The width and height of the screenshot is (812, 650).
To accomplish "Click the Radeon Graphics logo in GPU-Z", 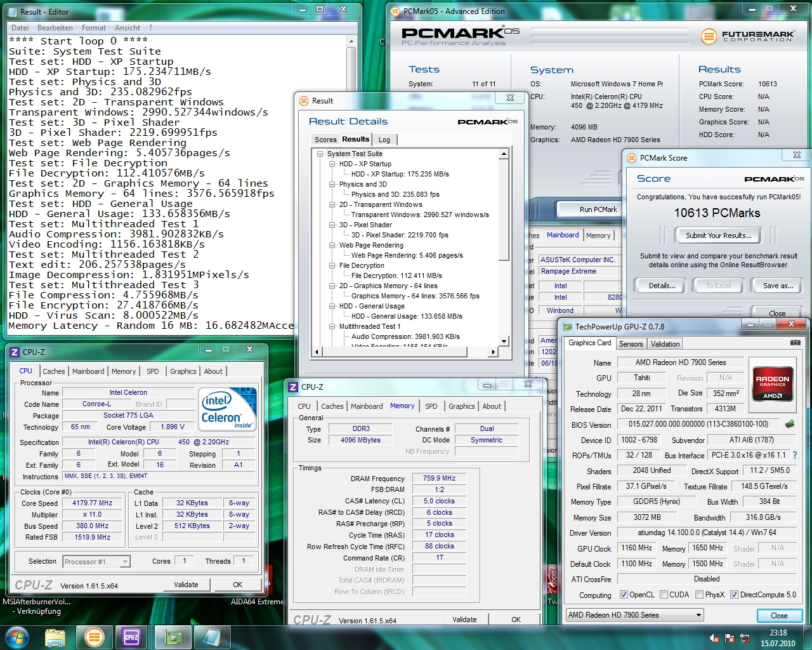I will point(773,384).
